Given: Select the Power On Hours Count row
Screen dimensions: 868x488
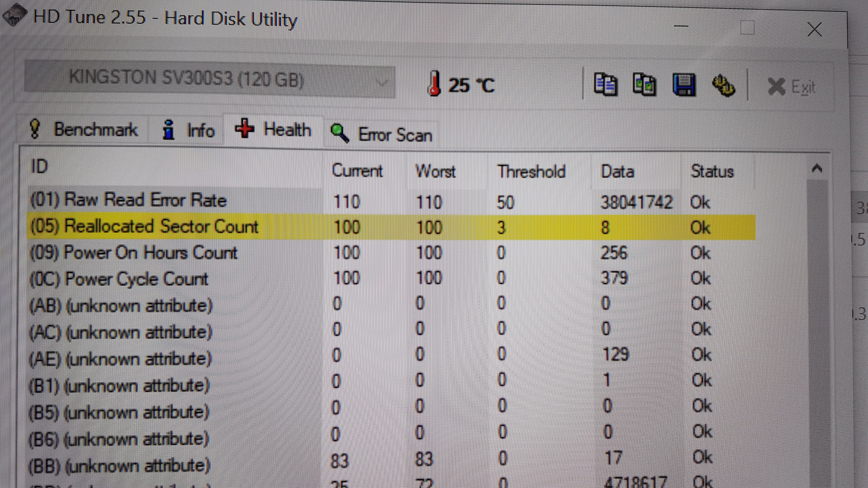Looking at the screenshot, I should 134,253.
